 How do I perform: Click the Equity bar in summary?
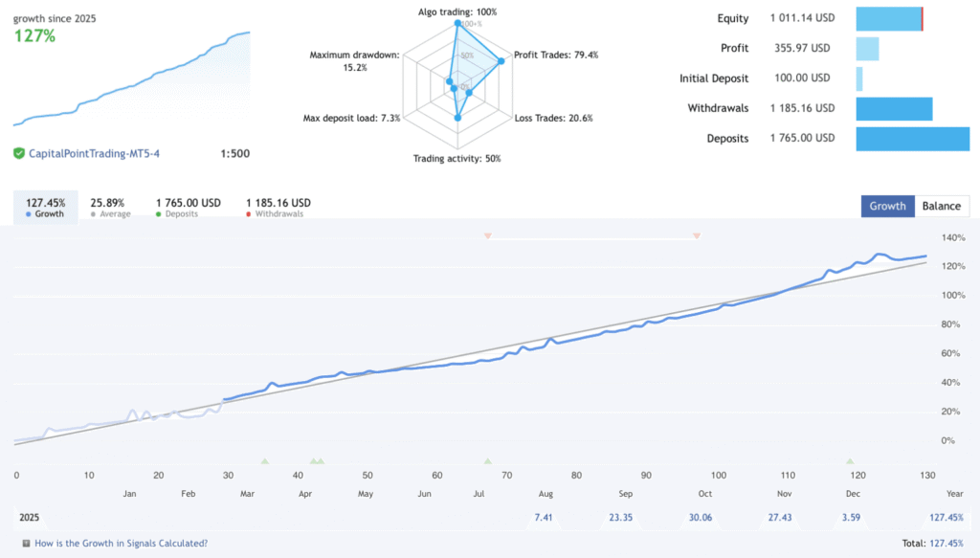(x=888, y=18)
